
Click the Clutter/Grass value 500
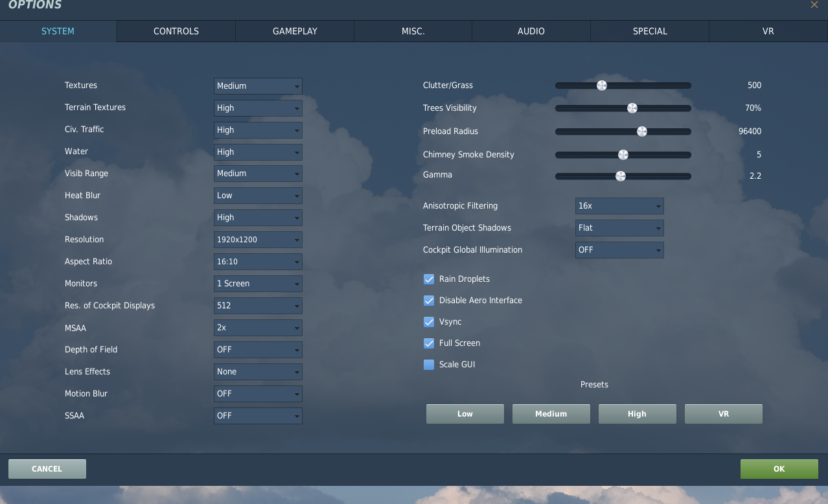coord(754,86)
